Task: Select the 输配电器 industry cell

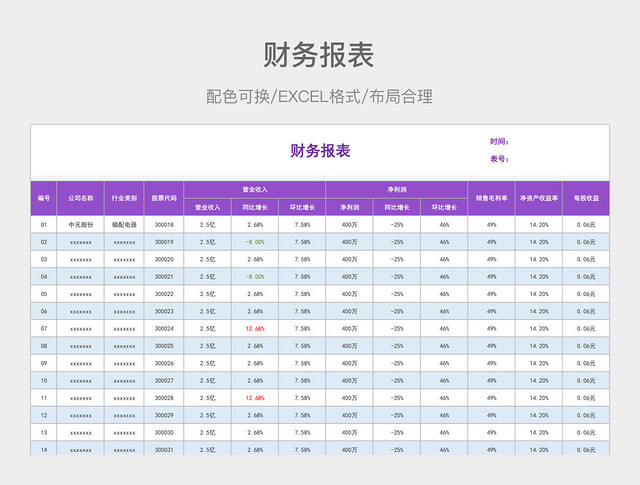Action: click(x=124, y=225)
